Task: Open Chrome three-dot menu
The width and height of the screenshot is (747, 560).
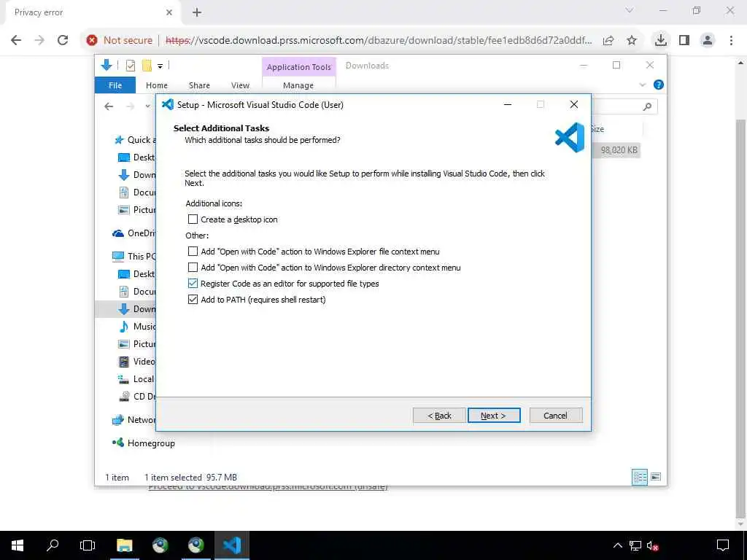Action: pos(731,41)
